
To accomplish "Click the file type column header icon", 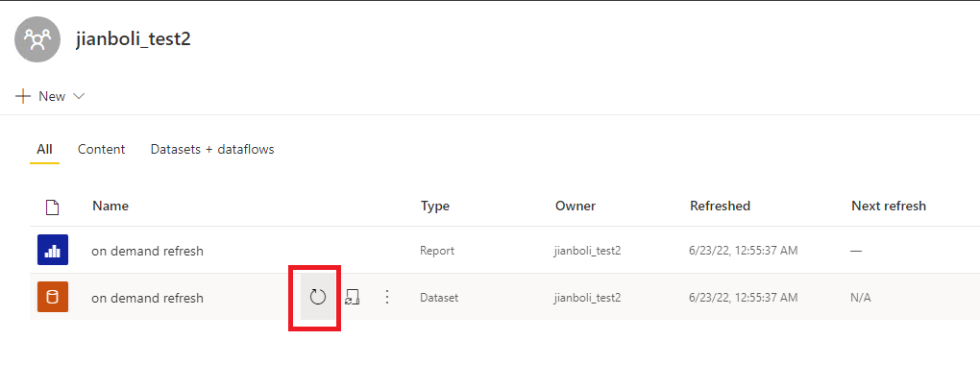I will (x=53, y=207).
